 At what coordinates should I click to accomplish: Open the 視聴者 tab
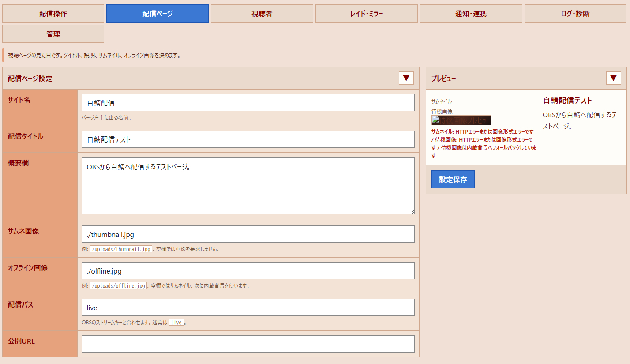pyautogui.click(x=262, y=13)
